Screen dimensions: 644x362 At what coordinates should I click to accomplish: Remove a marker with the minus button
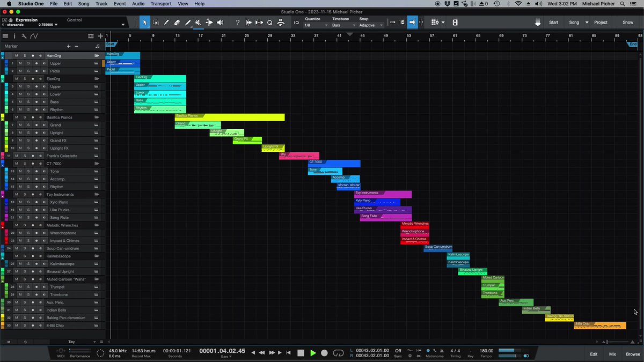pyautogui.click(x=76, y=46)
